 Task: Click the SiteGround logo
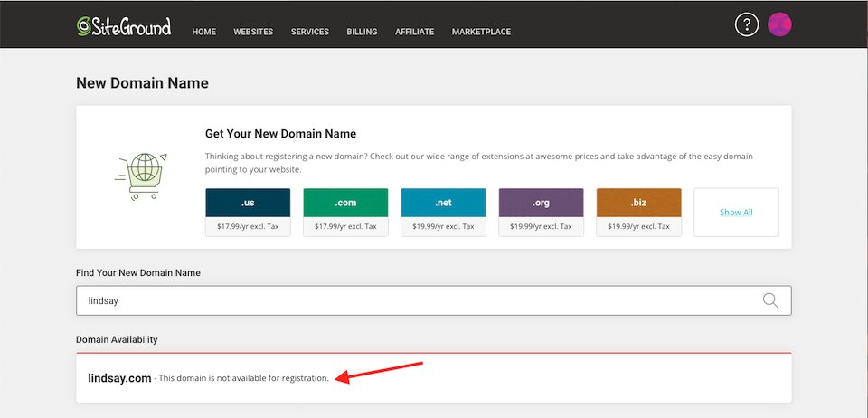(x=123, y=26)
